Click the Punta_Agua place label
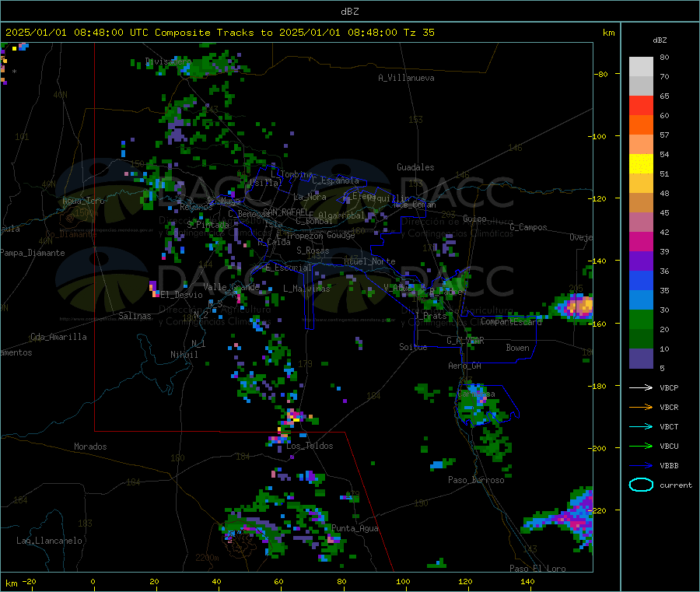This screenshot has width=700, height=592. 355,528
